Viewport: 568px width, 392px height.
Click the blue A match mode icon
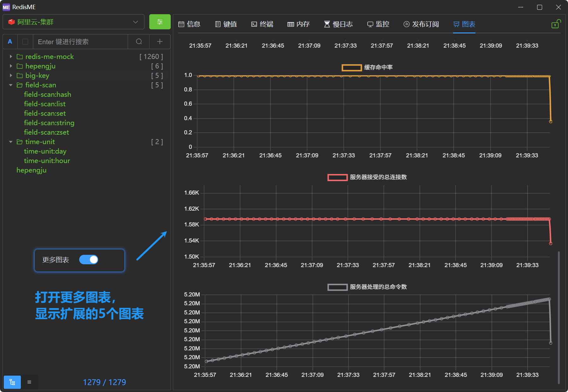10,42
